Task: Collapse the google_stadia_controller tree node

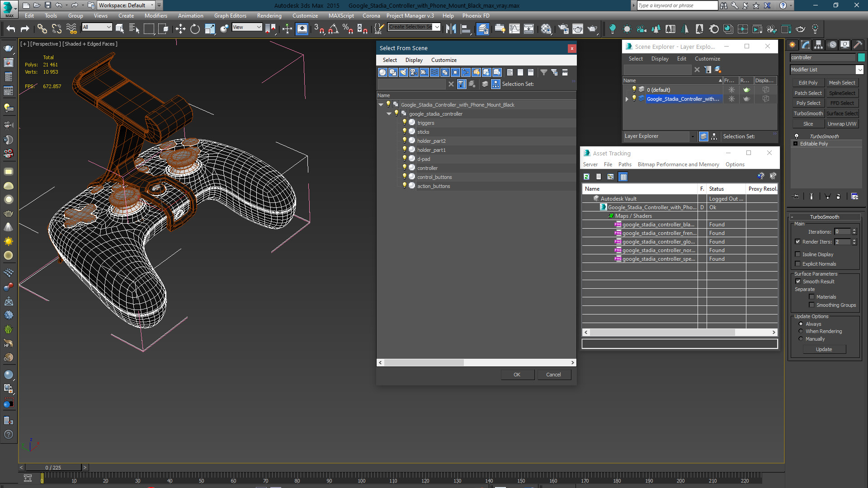Action: tap(389, 114)
